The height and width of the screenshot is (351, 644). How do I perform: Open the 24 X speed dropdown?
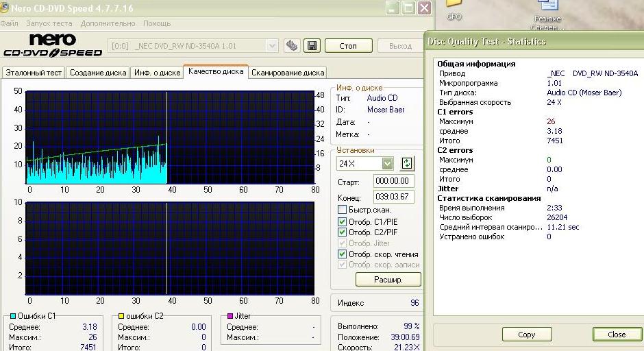click(x=387, y=163)
